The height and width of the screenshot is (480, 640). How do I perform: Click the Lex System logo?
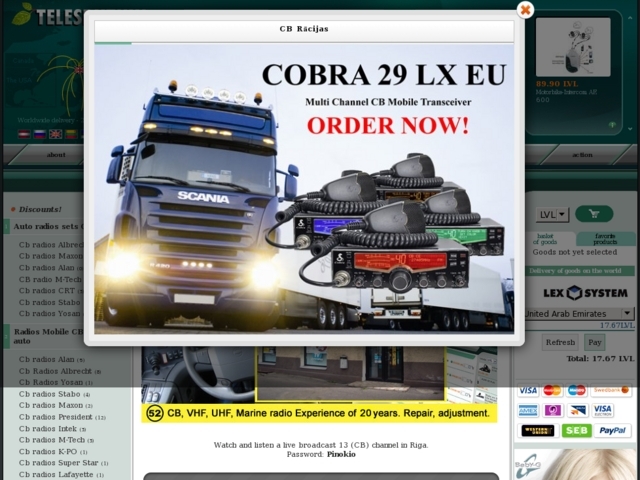pyautogui.click(x=583, y=293)
